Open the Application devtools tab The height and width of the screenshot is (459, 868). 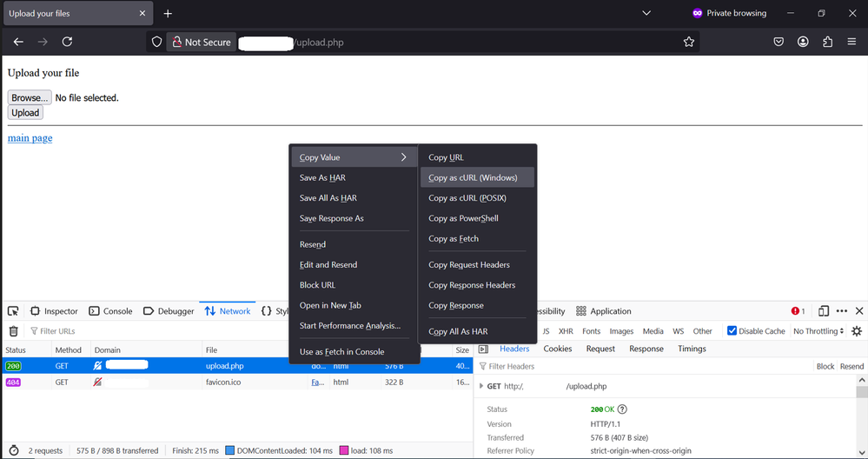pos(603,311)
